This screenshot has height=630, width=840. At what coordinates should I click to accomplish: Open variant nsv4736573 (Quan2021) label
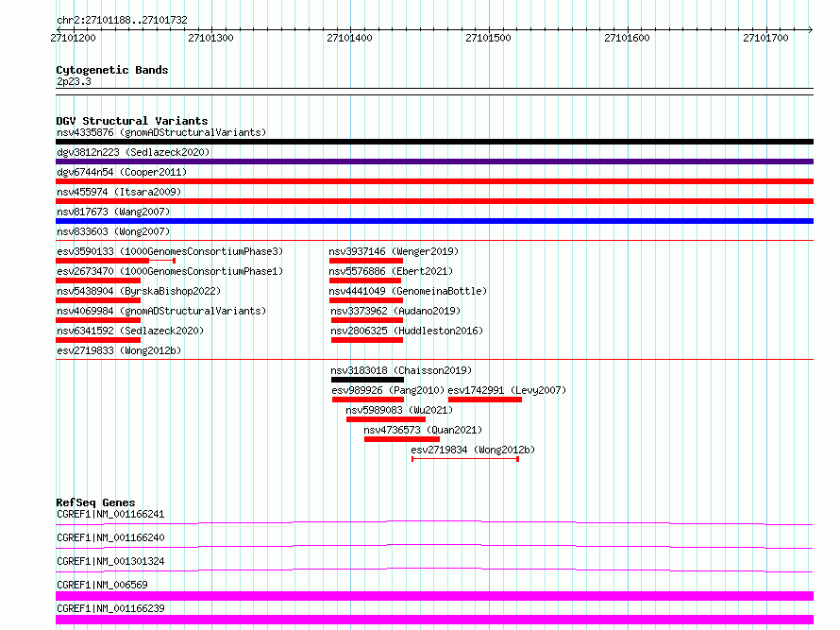(423, 430)
